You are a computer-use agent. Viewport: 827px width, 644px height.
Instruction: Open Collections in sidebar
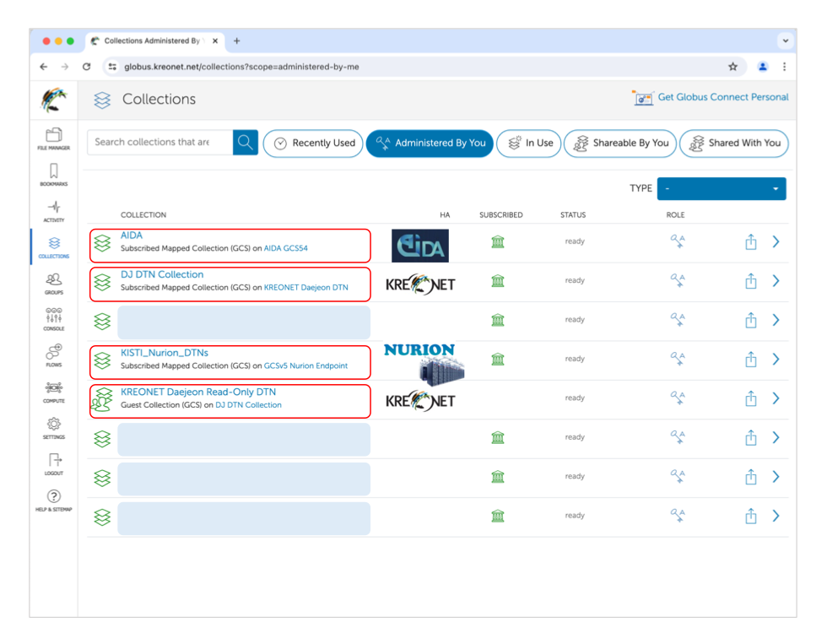coord(54,247)
